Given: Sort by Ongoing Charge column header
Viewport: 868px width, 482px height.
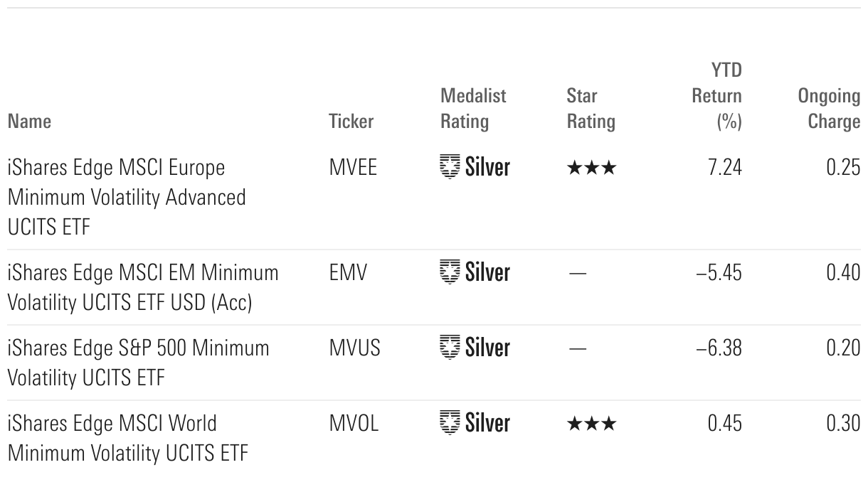Looking at the screenshot, I should (829, 108).
